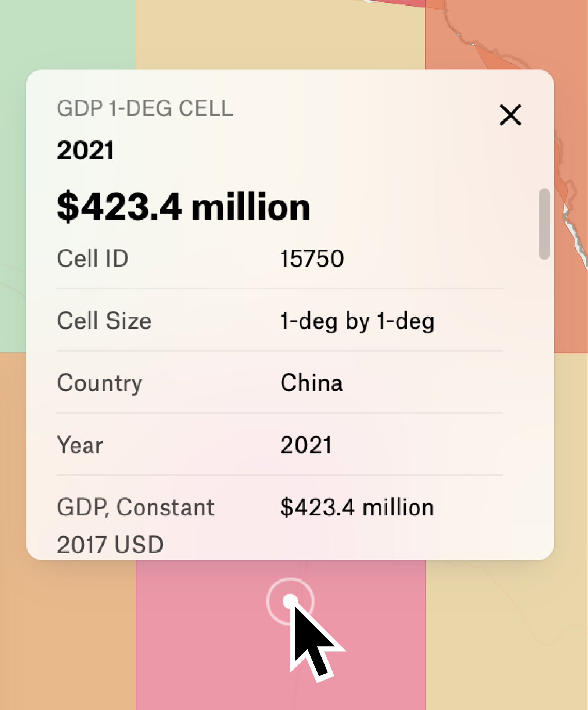Click the "GDP 1-DEG CELL" popup title

pos(145,108)
